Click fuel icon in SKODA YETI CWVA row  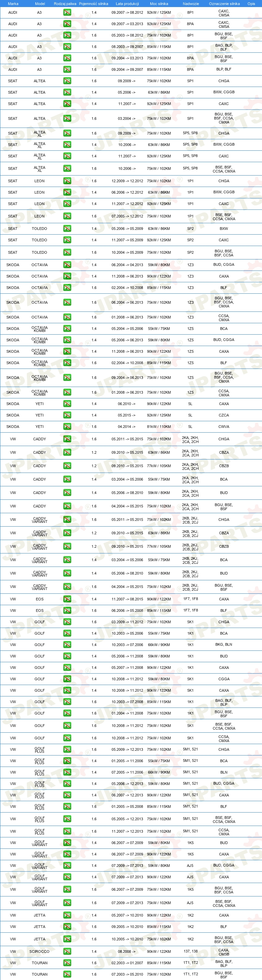point(67,427)
